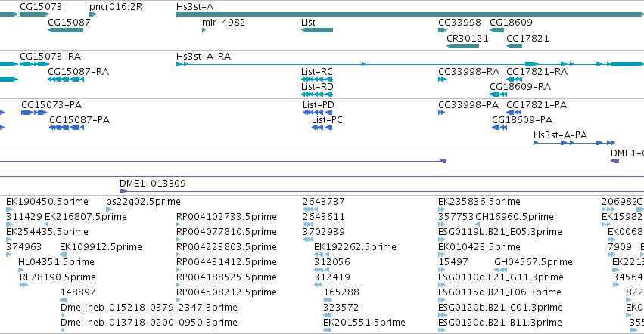Click the 3702939 EST label

324,232
